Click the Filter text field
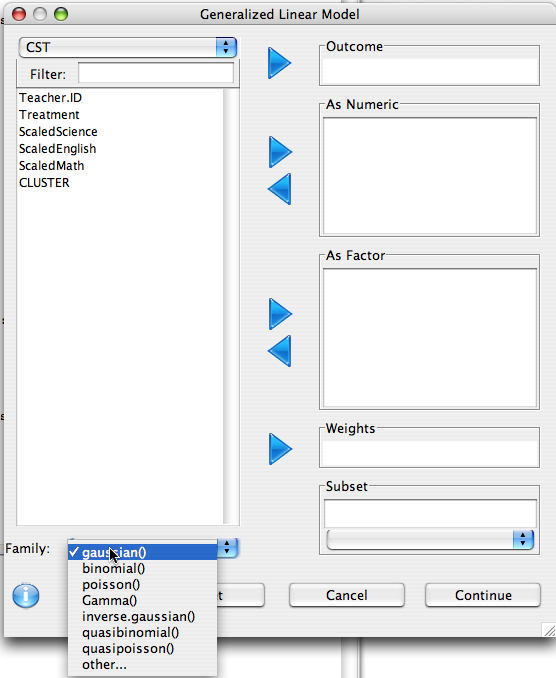The image size is (556, 678). (x=156, y=73)
